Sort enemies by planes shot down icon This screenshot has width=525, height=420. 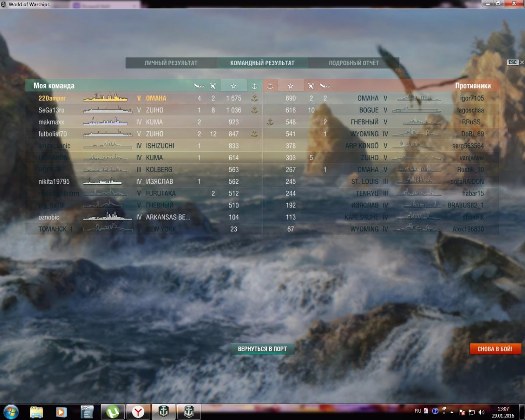pyautogui.click(x=311, y=86)
